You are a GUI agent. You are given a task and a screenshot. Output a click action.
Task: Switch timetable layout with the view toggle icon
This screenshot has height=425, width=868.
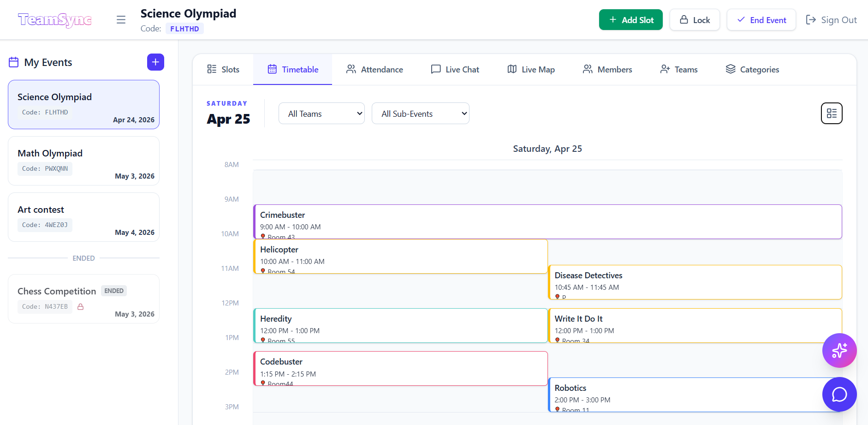pos(832,114)
